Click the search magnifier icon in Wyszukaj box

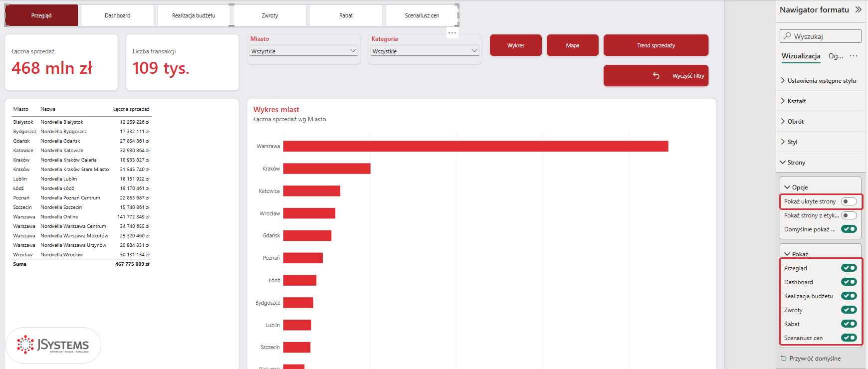[x=787, y=36]
